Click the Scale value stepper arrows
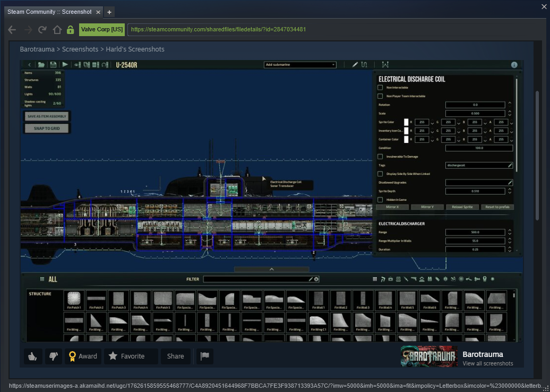 click(x=510, y=113)
